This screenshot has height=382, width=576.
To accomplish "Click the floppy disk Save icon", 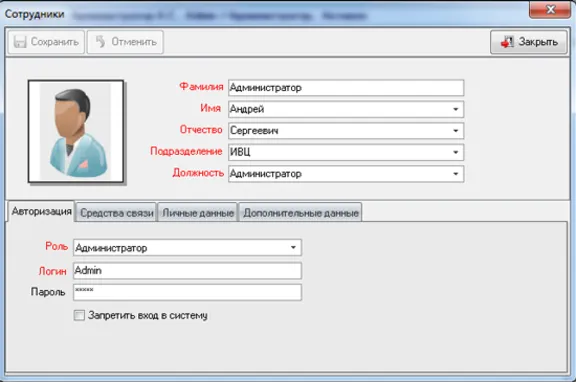I will [x=20, y=42].
